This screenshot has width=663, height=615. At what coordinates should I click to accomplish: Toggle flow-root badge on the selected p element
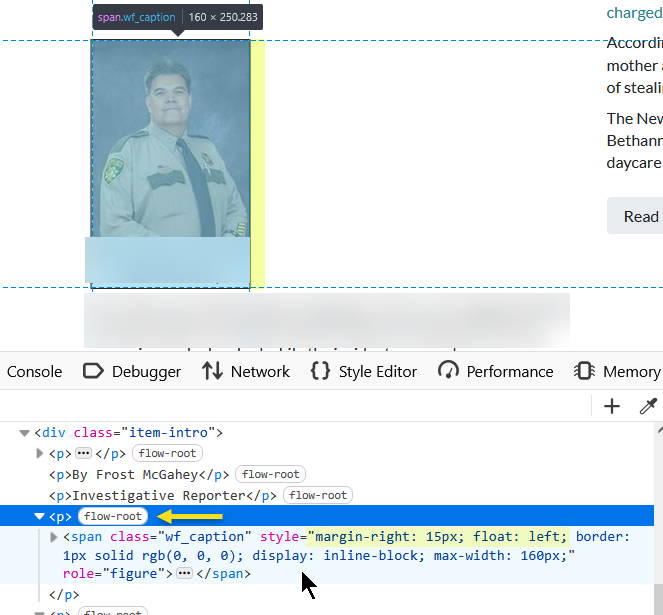[x=114, y=516]
